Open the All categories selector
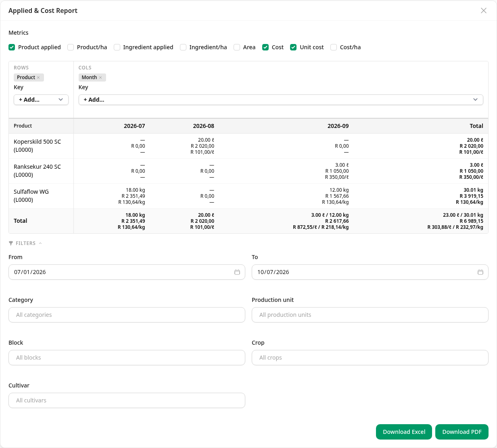 pos(127,315)
